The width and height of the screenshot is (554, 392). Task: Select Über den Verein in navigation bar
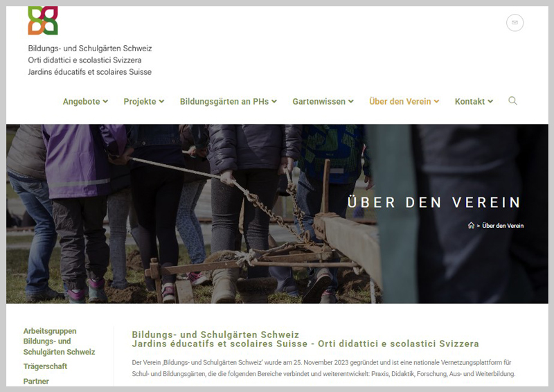point(400,102)
